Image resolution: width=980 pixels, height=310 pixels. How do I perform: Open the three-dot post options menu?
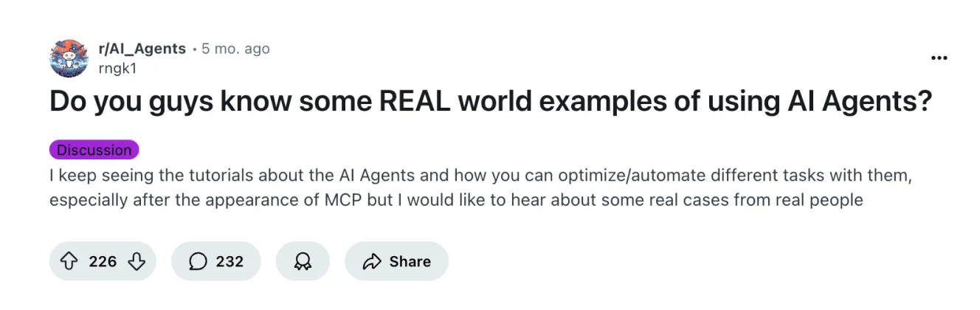(939, 58)
